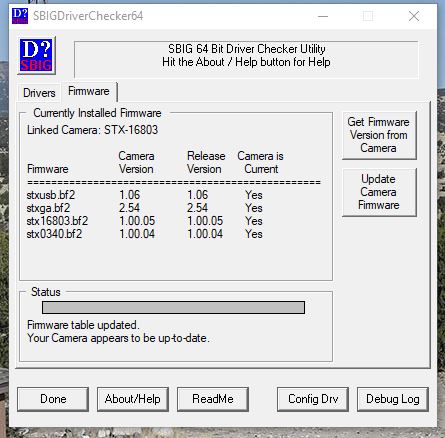Image resolution: width=445 pixels, height=438 pixels.
Task: Select the stx16803.bf2 firmware row
Action: [145, 221]
